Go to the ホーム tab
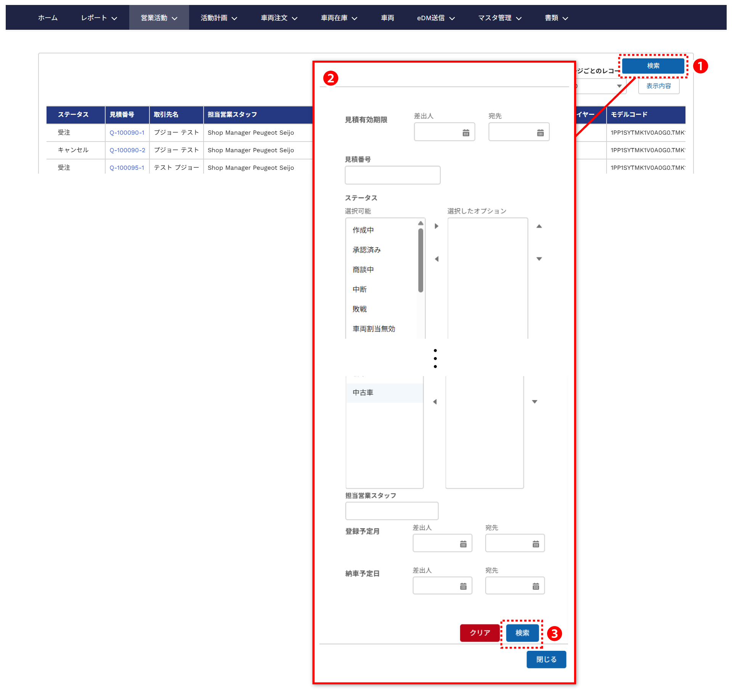 pyautogui.click(x=48, y=18)
